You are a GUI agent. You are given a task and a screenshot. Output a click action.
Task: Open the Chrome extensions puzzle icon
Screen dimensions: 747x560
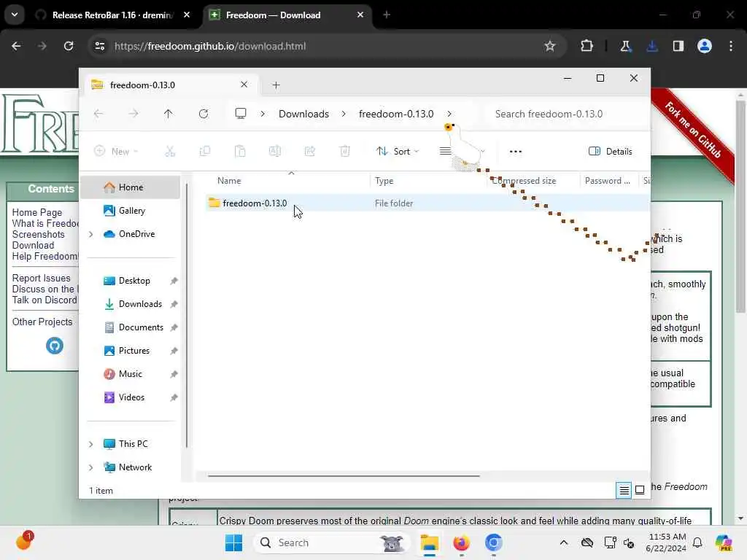pos(587,46)
